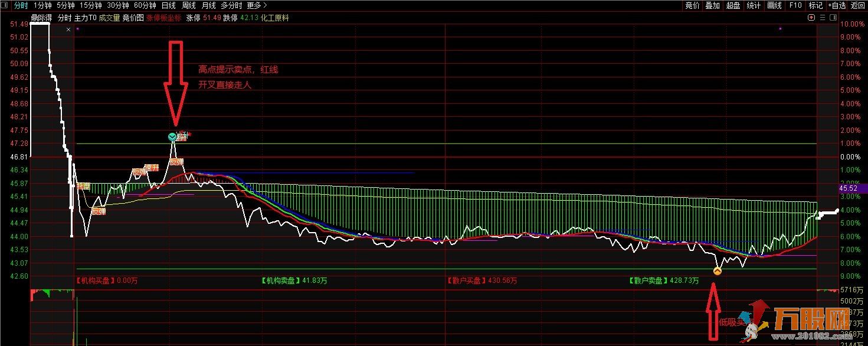Expand the 更多 more periods menu
The width and height of the screenshot is (868, 346).
(257, 5)
